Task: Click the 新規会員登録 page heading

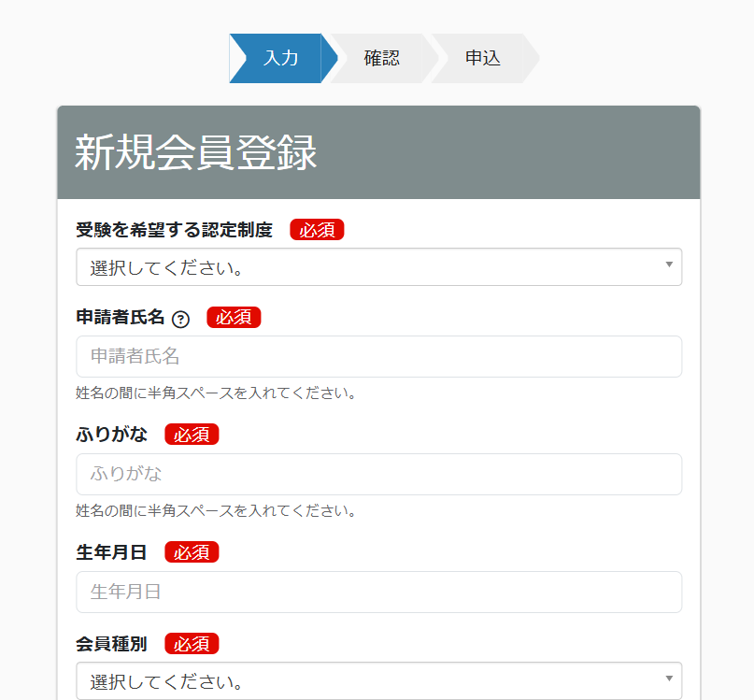Action: tap(196, 153)
